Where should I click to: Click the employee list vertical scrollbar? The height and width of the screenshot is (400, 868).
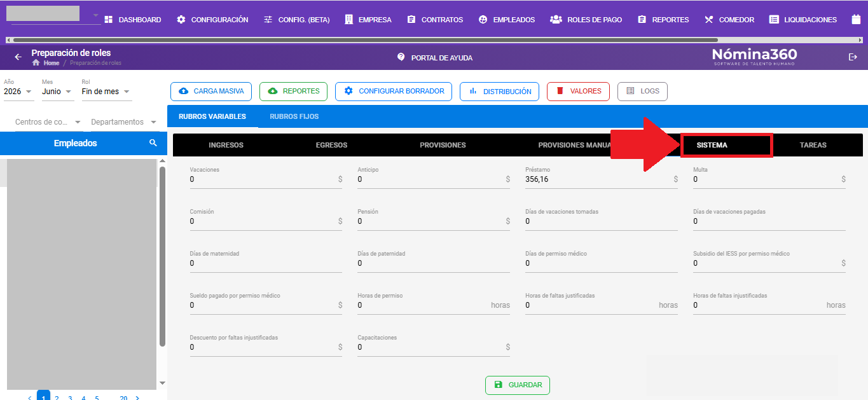(162, 256)
